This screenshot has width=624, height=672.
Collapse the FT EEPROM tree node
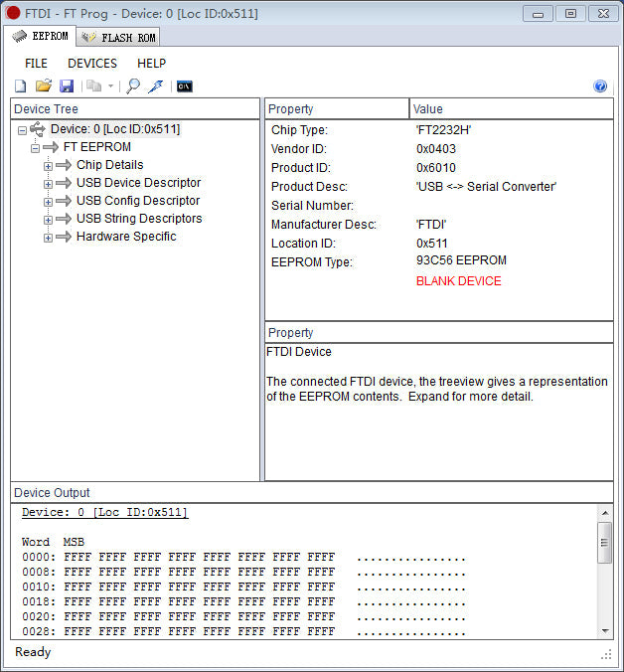click(x=36, y=148)
